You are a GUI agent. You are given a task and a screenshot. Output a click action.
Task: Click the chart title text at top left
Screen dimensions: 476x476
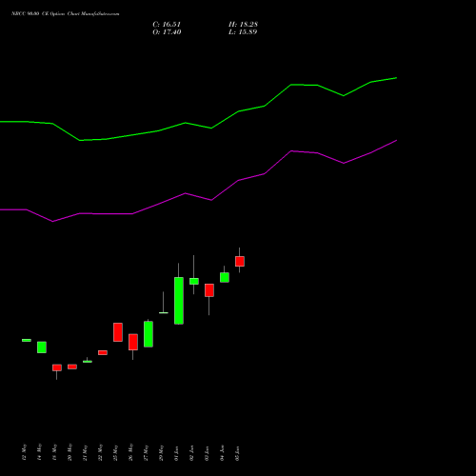pyautogui.click(x=66, y=14)
